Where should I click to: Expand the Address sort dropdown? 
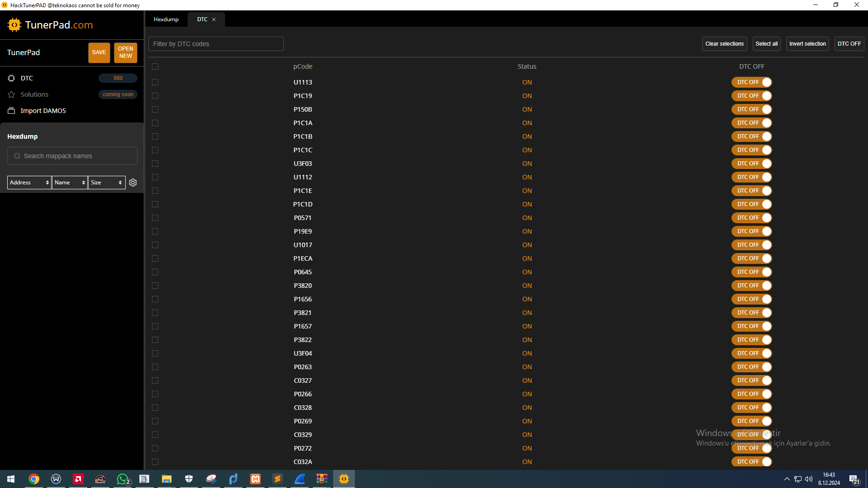[29, 183]
